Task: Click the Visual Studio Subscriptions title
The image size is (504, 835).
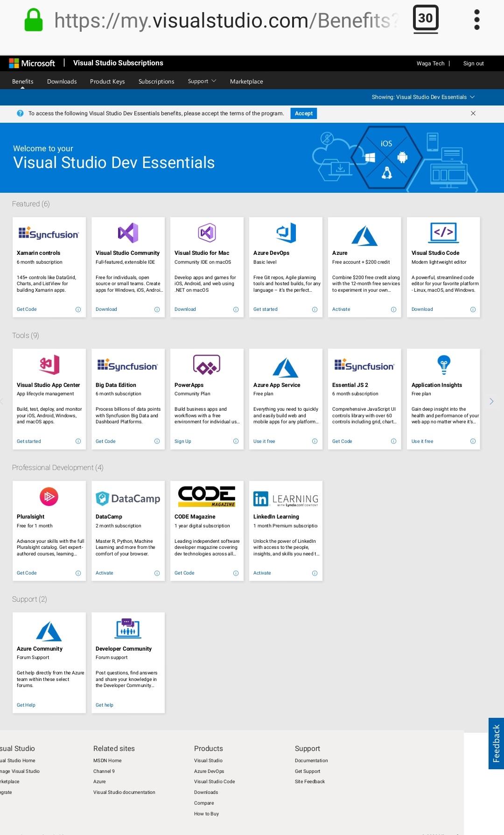Action: pos(118,63)
